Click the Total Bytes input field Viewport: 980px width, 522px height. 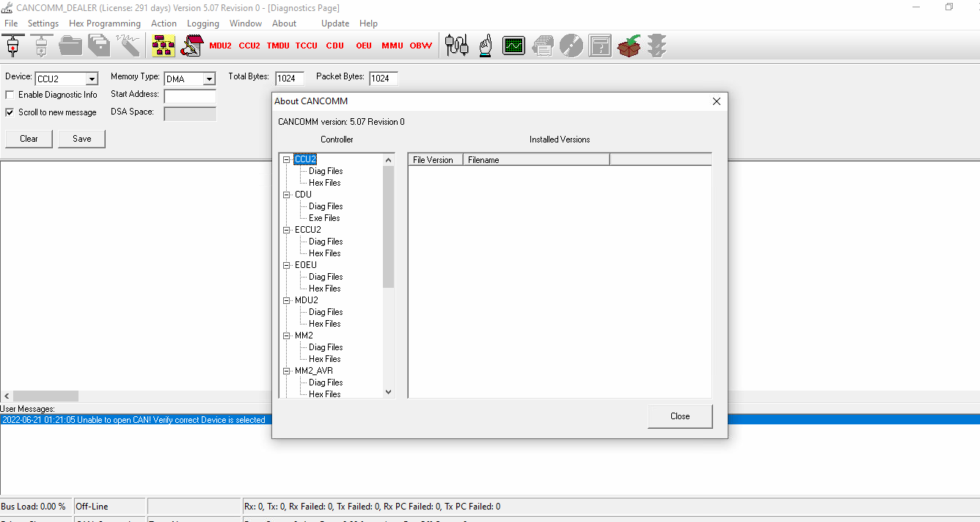click(289, 78)
